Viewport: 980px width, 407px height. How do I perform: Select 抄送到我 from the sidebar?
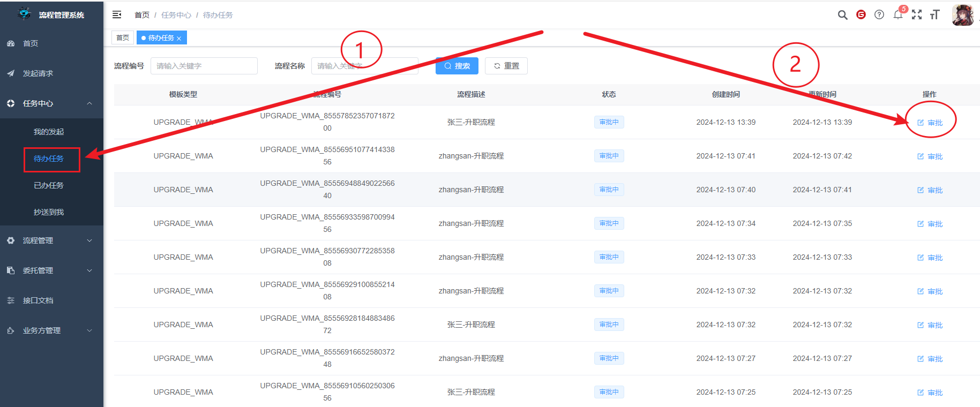(x=49, y=212)
